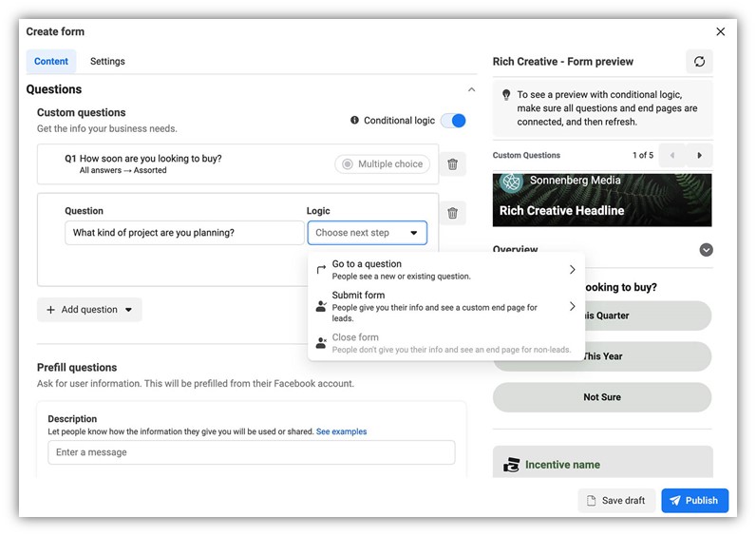Delete question Q1 with its trash icon

click(452, 164)
